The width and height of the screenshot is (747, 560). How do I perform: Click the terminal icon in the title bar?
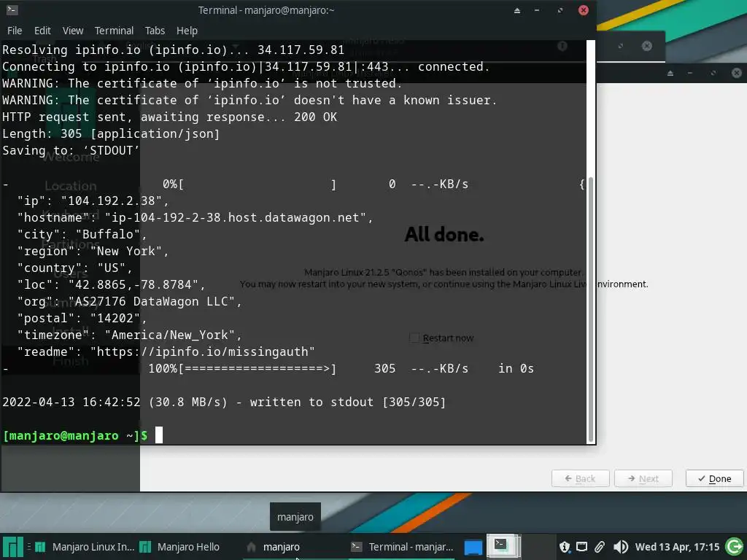(x=12, y=9)
